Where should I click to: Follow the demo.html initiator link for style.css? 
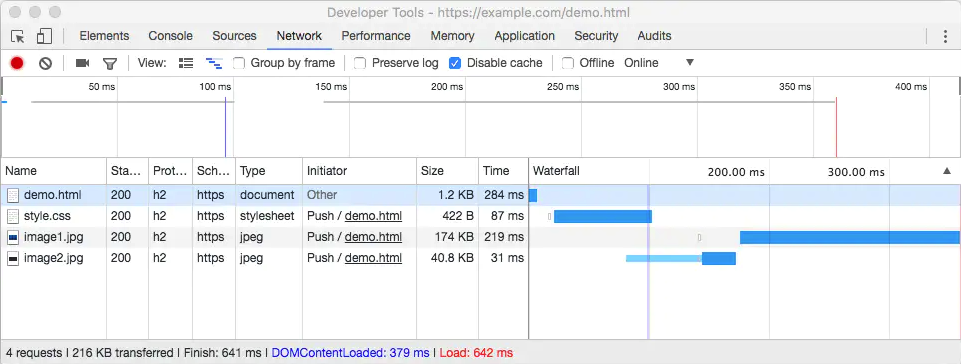click(373, 216)
